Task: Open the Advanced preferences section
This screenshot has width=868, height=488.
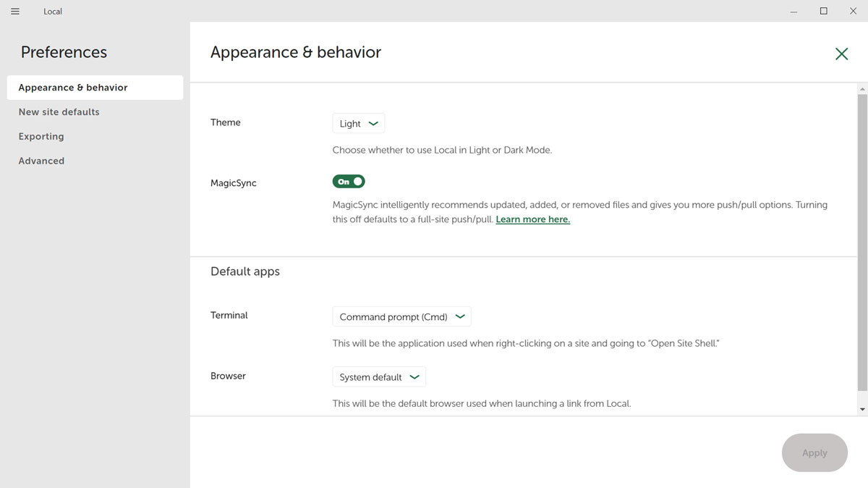Action: (x=41, y=161)
